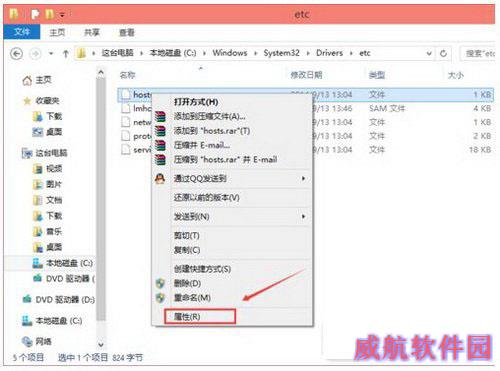Select System32 in the address path
This screenshot has width=500, height=371.
pyautogui.click(x=282, y=53)
